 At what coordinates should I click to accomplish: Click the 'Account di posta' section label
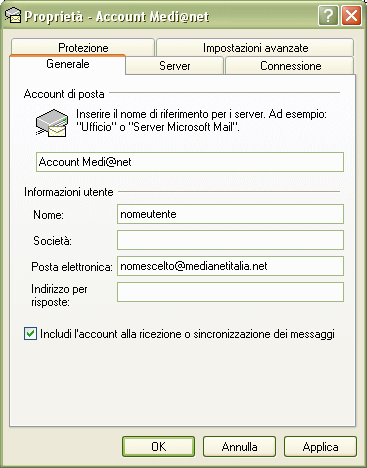point(64,94)
